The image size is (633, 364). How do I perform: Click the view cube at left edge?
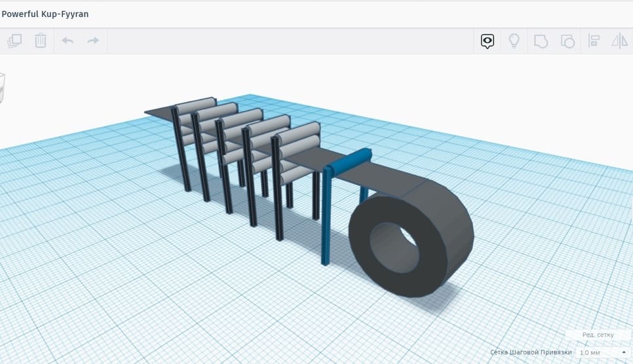click(x=2, y=88)
